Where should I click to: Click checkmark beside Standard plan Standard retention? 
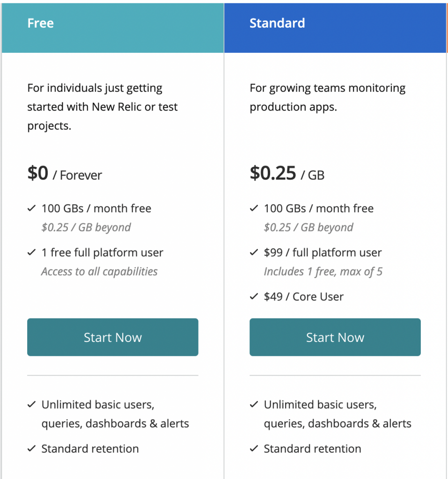point(254,449)
